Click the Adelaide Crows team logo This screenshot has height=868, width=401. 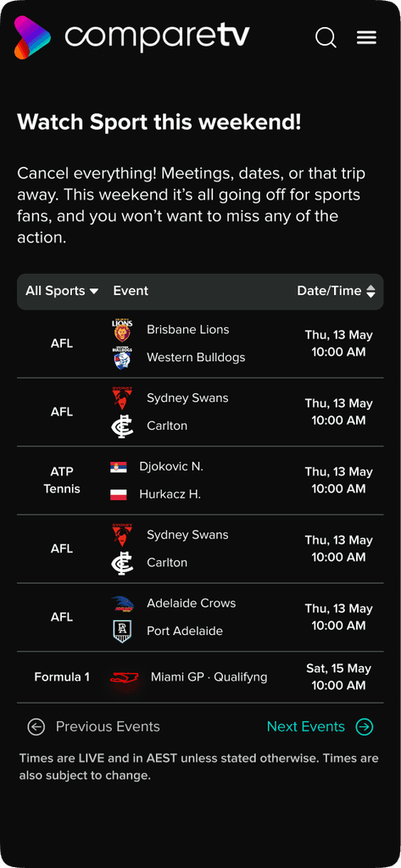point(122,604)
